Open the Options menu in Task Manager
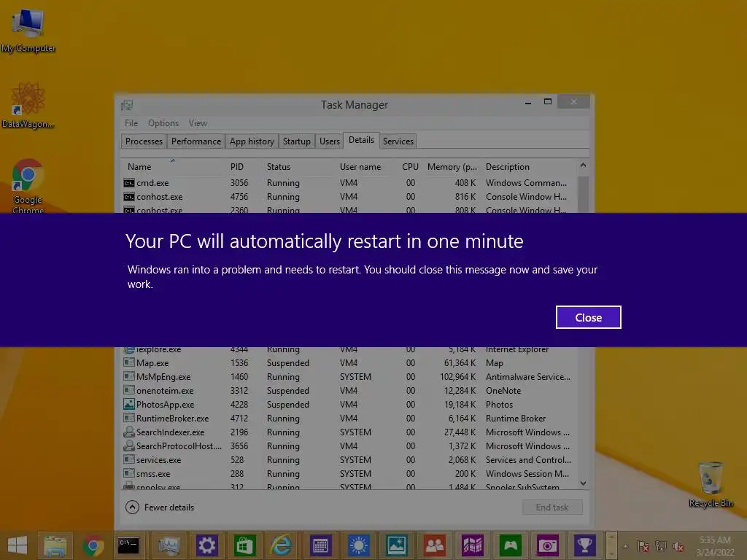This screenshot has height=560, width=747. (x=163, y=122)
